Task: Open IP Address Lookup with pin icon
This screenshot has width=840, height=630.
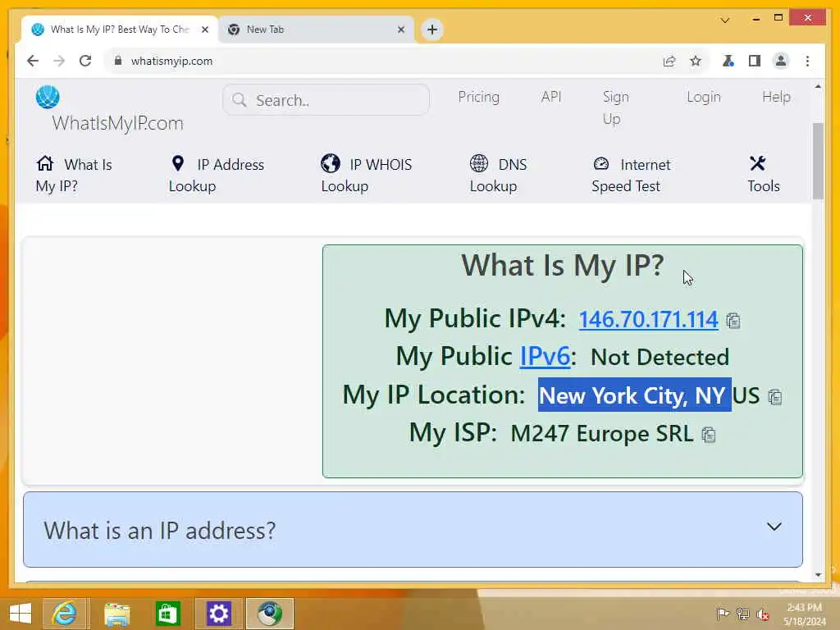Action: [x=217, y=175]
